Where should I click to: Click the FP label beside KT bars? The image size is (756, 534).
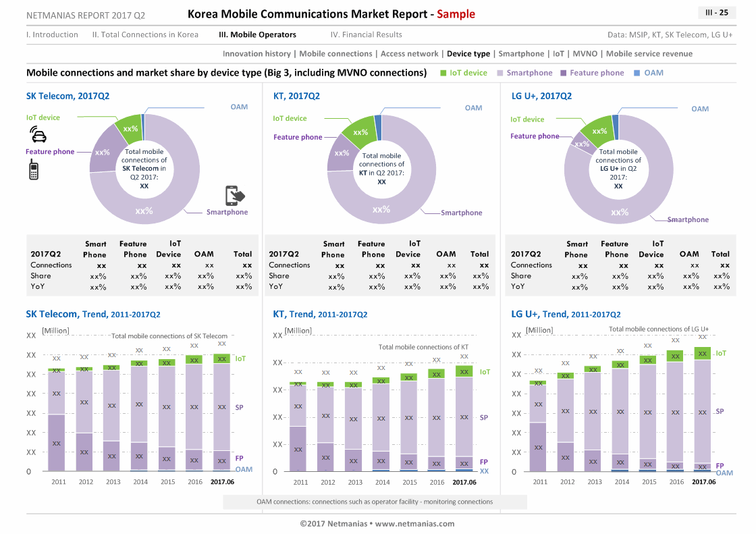click(483, 462)
